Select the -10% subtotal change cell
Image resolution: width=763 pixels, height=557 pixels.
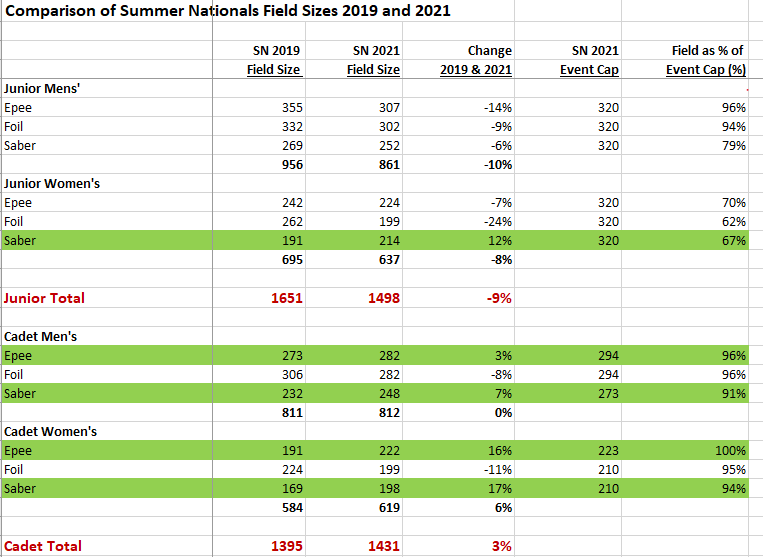[498, 164]
